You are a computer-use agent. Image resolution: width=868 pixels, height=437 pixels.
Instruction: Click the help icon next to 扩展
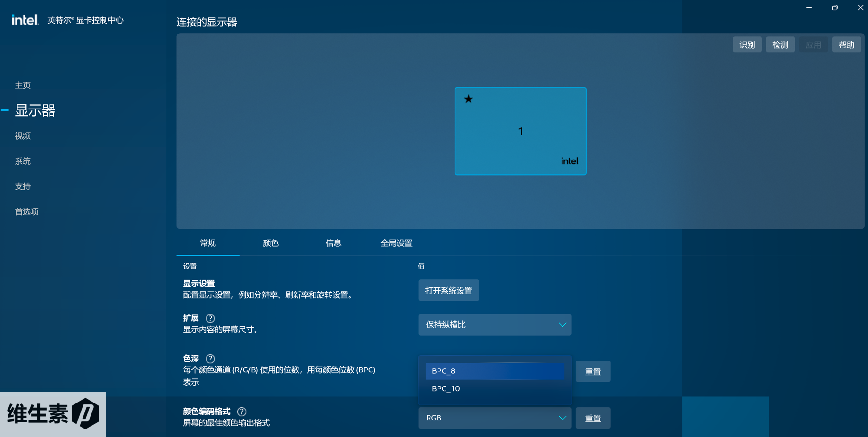(210, 319)
